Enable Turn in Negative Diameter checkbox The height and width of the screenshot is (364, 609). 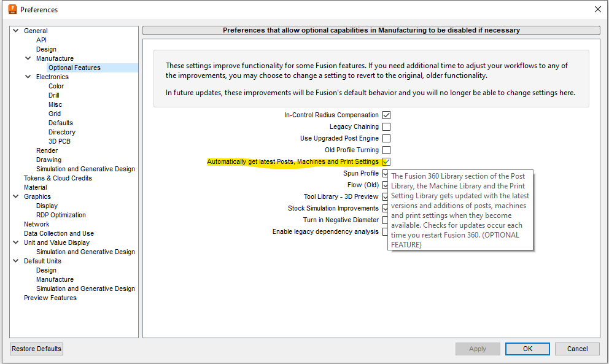click(x=386, y=220)
